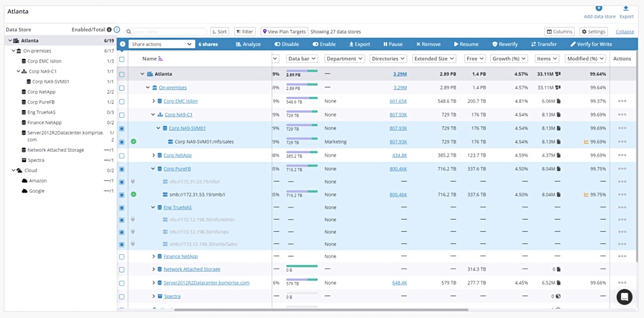This screenshot has height=318, width=644.
Task: Click plug icon for nfs://172.31.53.19/nfs/l
Action: (x=133, y=181)
